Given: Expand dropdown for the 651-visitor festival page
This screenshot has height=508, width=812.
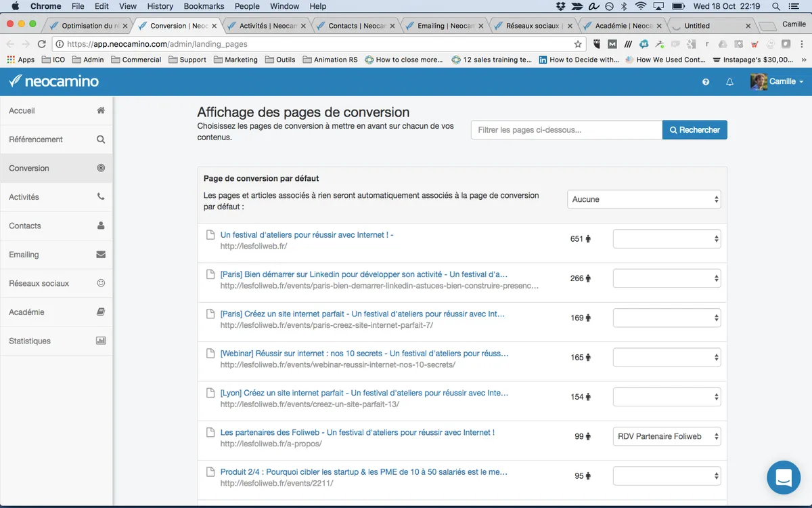Looking at the screenshot, I should tap(667, 238).
